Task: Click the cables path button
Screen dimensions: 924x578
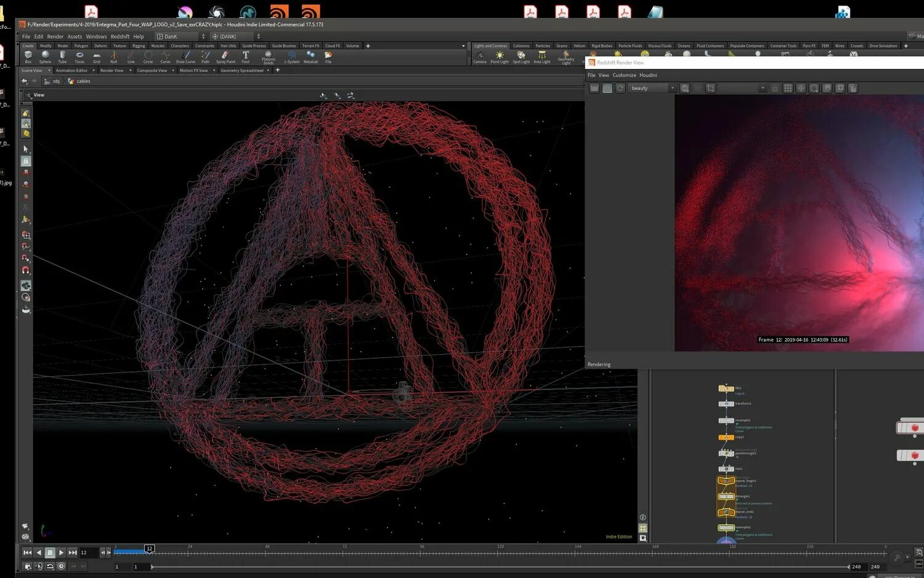Action: point(79,81)
